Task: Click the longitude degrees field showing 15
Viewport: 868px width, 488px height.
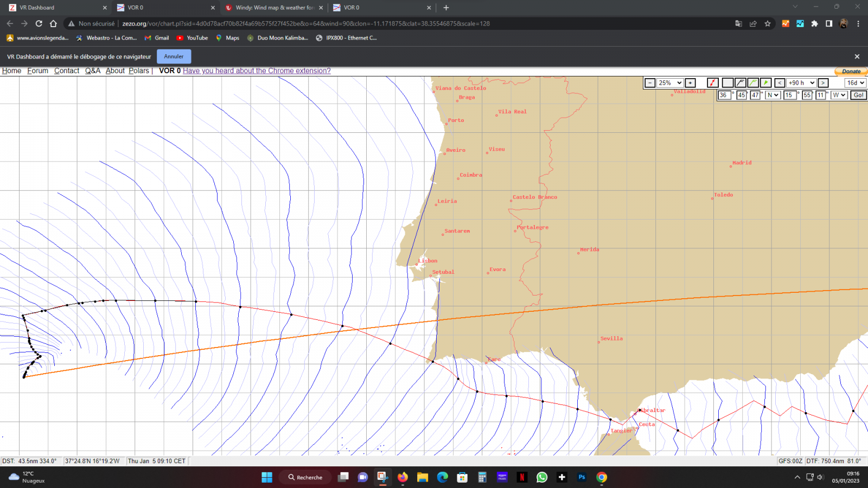Action: coord(790,95)
